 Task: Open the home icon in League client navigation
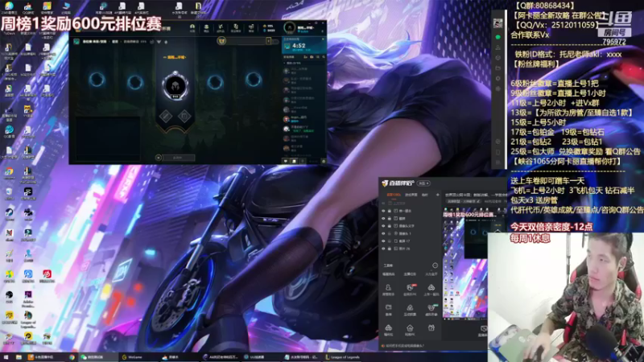(x=192, y=27)
